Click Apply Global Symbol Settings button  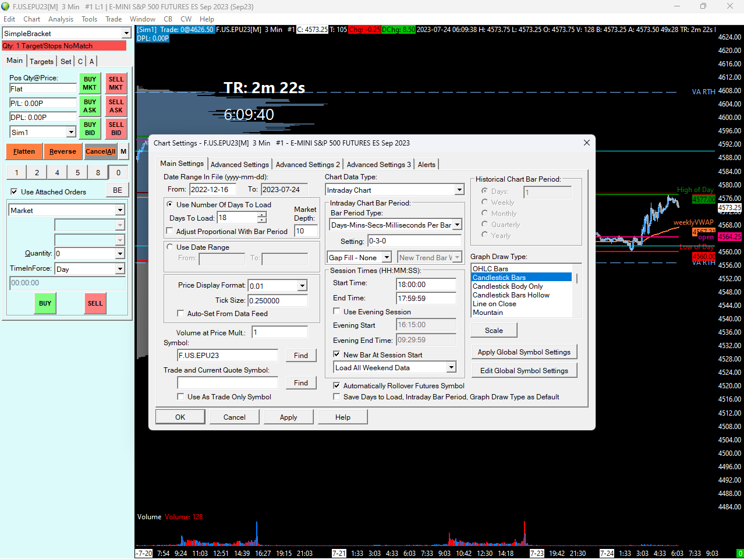point(523,352)
